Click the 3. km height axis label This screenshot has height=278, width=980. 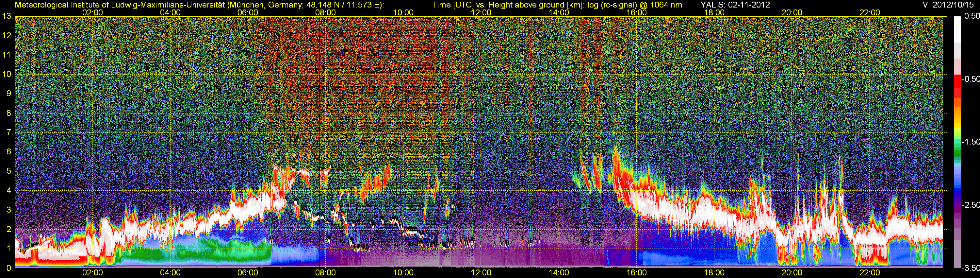[9, 210]
